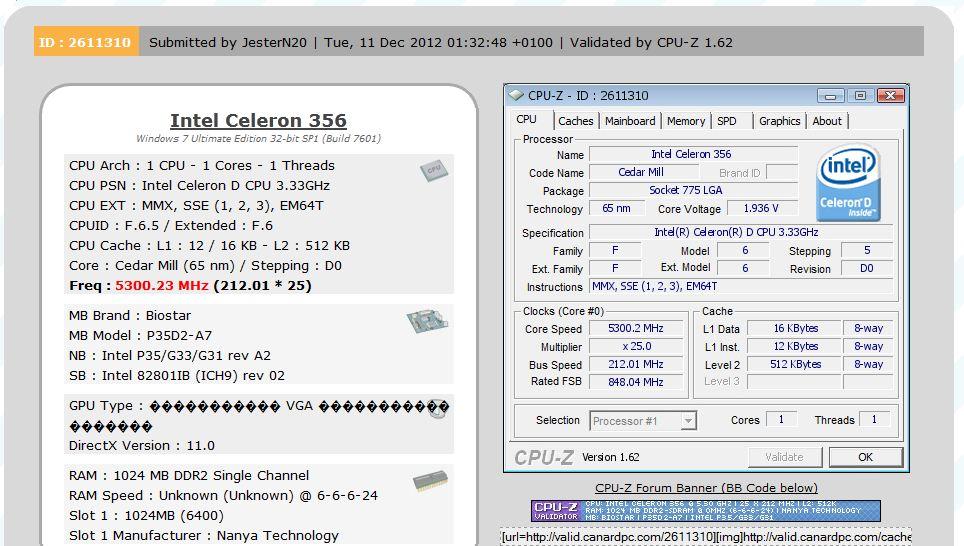The image size is (964, 546).
Task: Click the L1 Data value 16 KBytes
Action: (793, 328)
